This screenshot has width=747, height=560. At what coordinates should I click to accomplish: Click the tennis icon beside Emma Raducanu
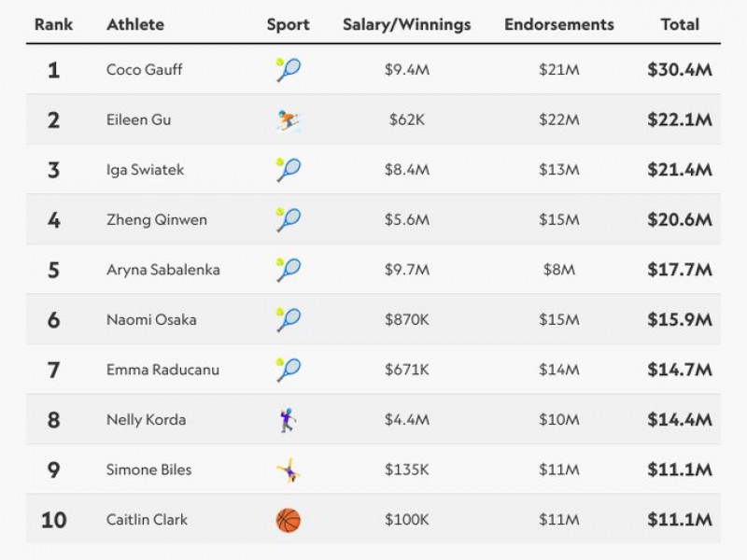[288, 370]
